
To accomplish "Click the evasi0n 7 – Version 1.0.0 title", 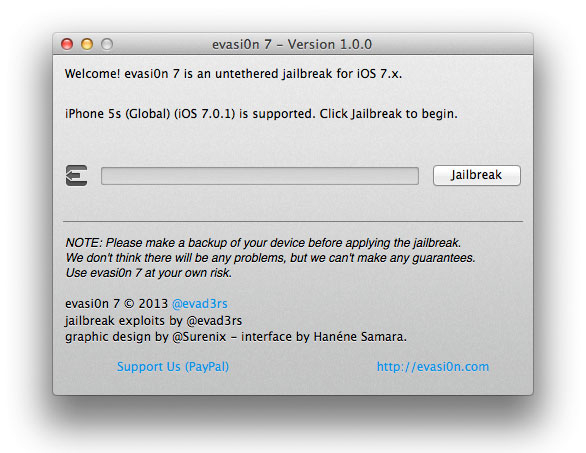I will pyautogui.click(x=292, y=44).
